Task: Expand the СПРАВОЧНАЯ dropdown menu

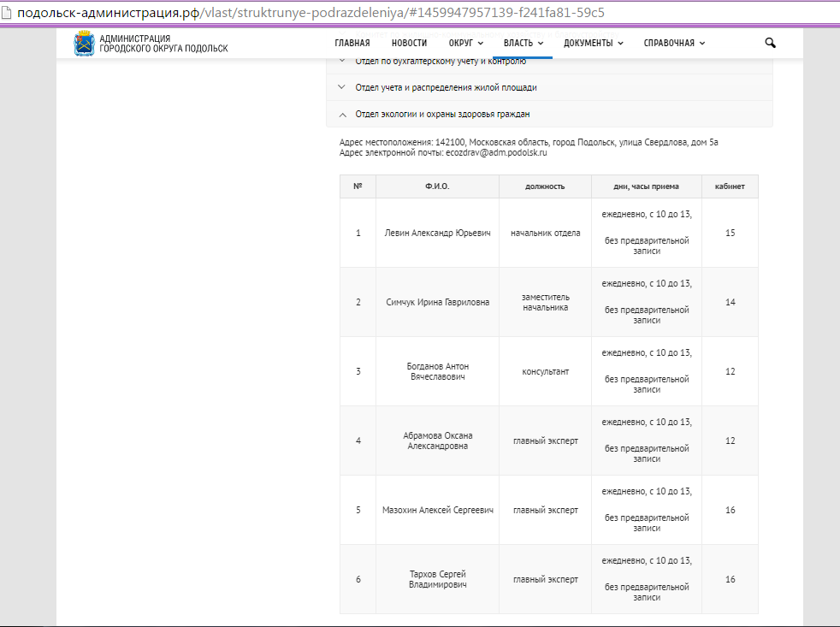Action: pyautogui.click(x=674, y=43)
